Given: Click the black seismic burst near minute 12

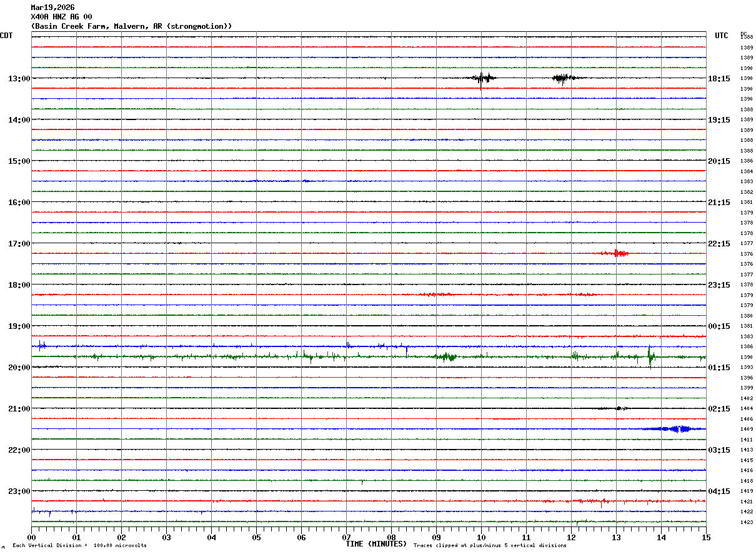Looking at the screenshot, I should click(x=563, y=78).
